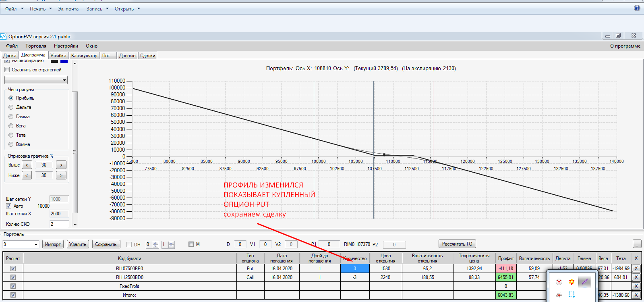
Task: Open the Торговля menu
Action: pos(36,46)
